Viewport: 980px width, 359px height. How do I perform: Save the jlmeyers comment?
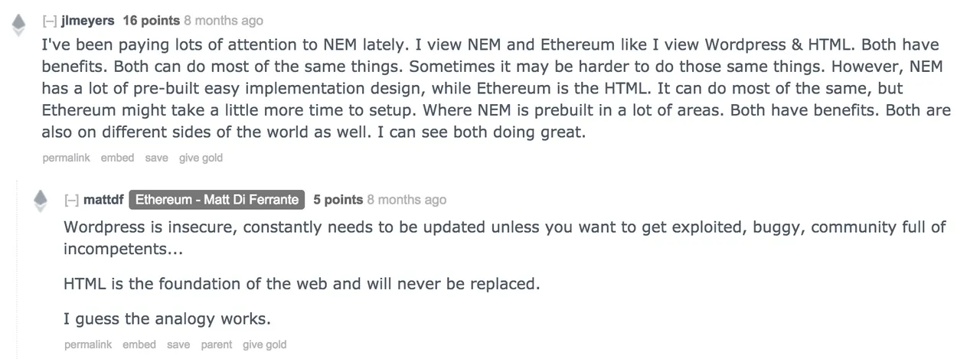pyautogui.click(x=156, y=158)
